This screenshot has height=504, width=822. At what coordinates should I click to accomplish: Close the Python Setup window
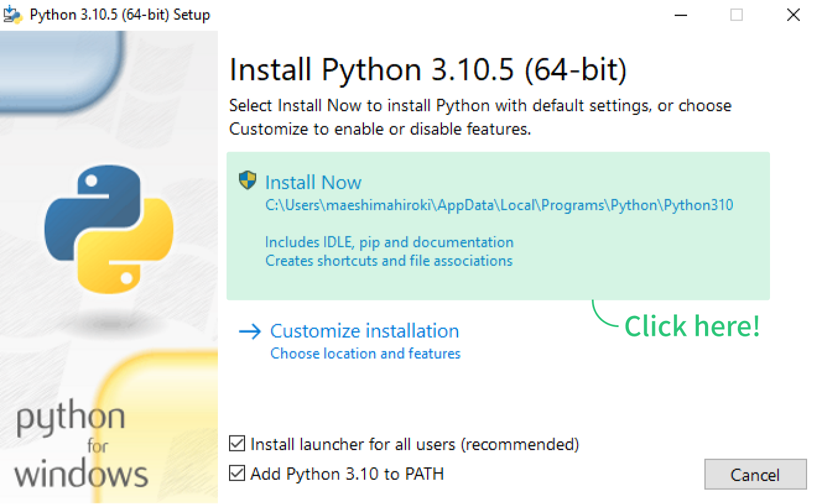[x=793, y=15]
